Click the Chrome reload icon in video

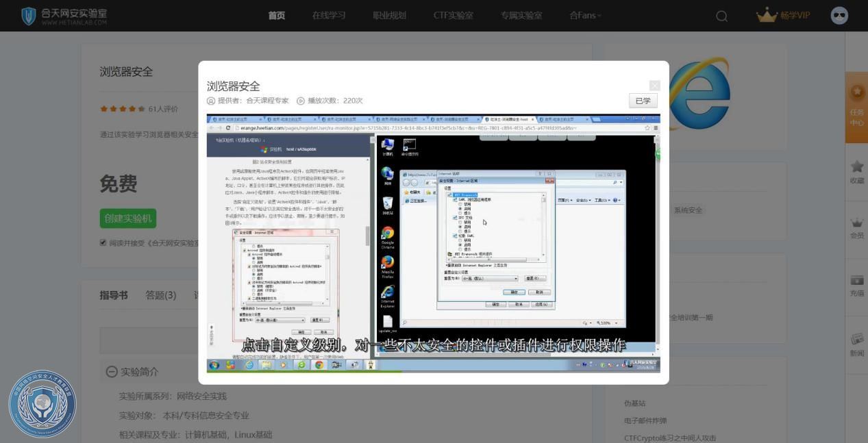pyautogui.click(x=228, y=128)
